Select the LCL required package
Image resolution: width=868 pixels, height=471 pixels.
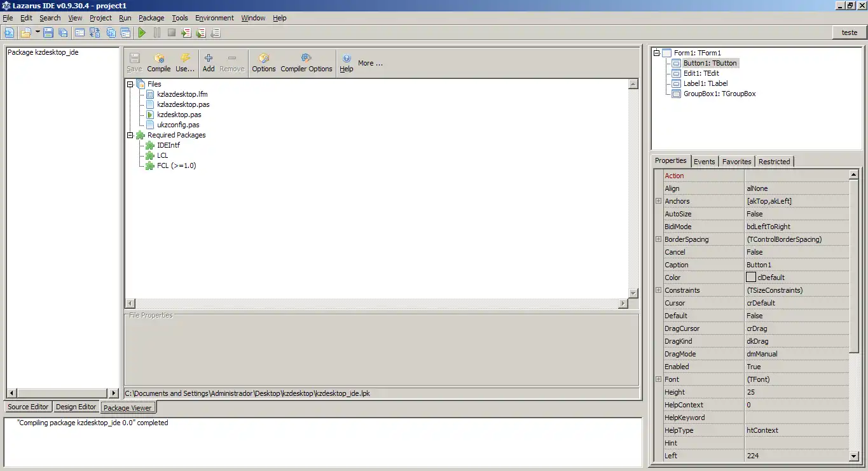[163, 155]
